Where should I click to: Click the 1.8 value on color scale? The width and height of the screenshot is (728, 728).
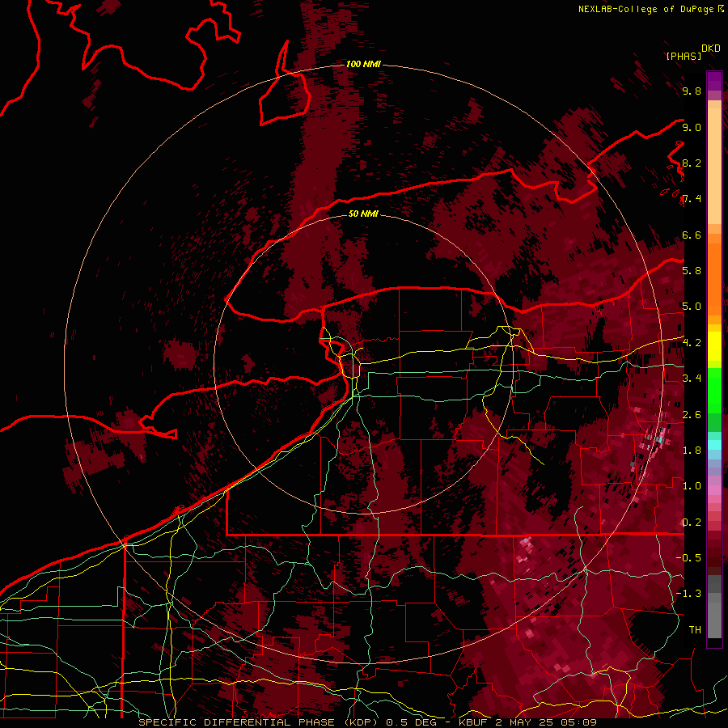(x=692, y=451)
